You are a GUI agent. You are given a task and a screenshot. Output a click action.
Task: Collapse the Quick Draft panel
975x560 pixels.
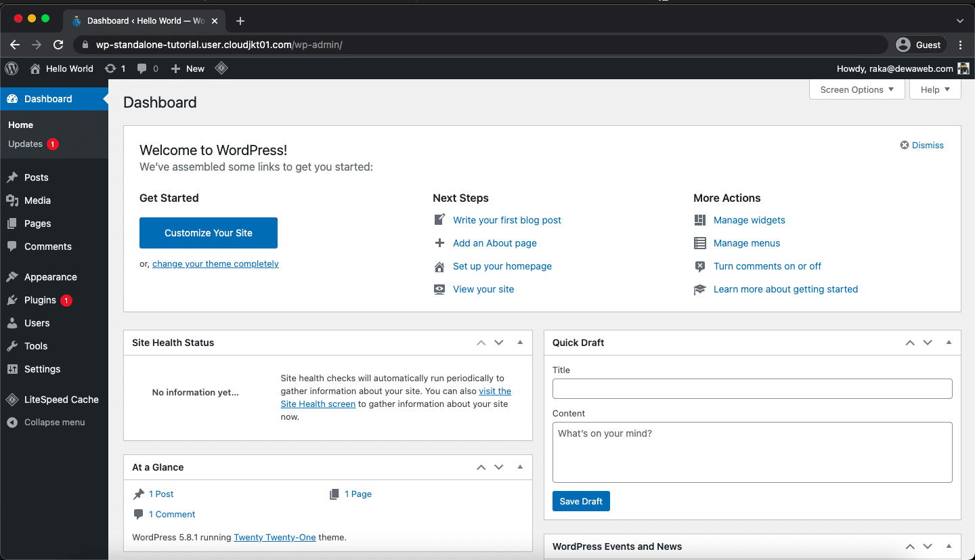(x=949, y=343)
